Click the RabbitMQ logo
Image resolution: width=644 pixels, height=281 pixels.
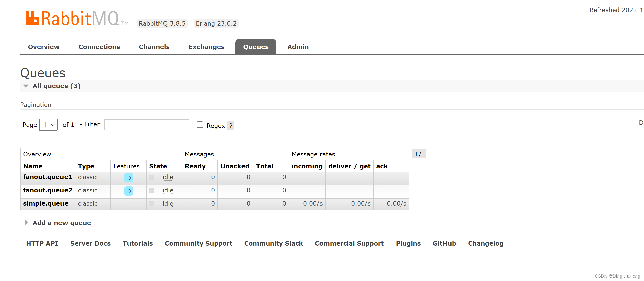(73, 18)
